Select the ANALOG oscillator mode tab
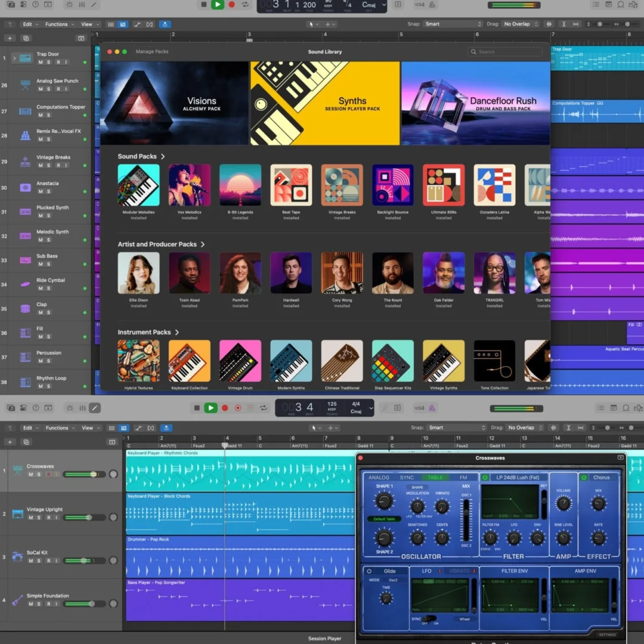The image size is (644, 644). (379, 478)
